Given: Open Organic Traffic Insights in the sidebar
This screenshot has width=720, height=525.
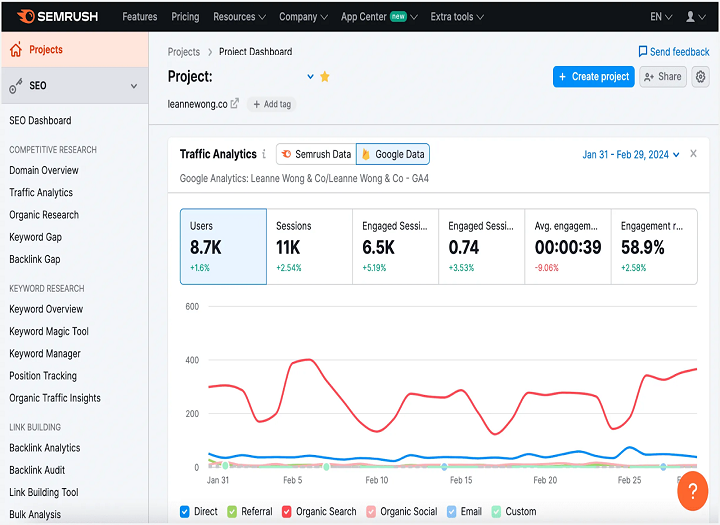Looking at the screenshot, I should [55, 398].
